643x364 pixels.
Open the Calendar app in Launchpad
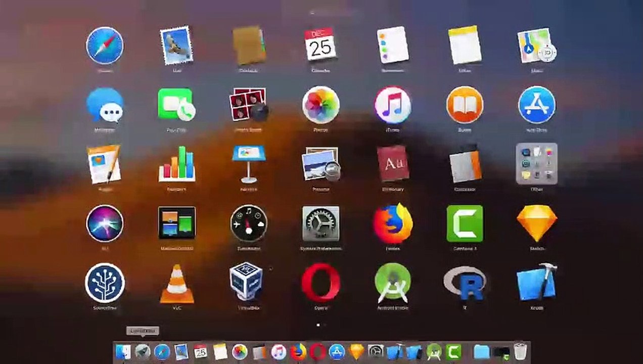320,45
